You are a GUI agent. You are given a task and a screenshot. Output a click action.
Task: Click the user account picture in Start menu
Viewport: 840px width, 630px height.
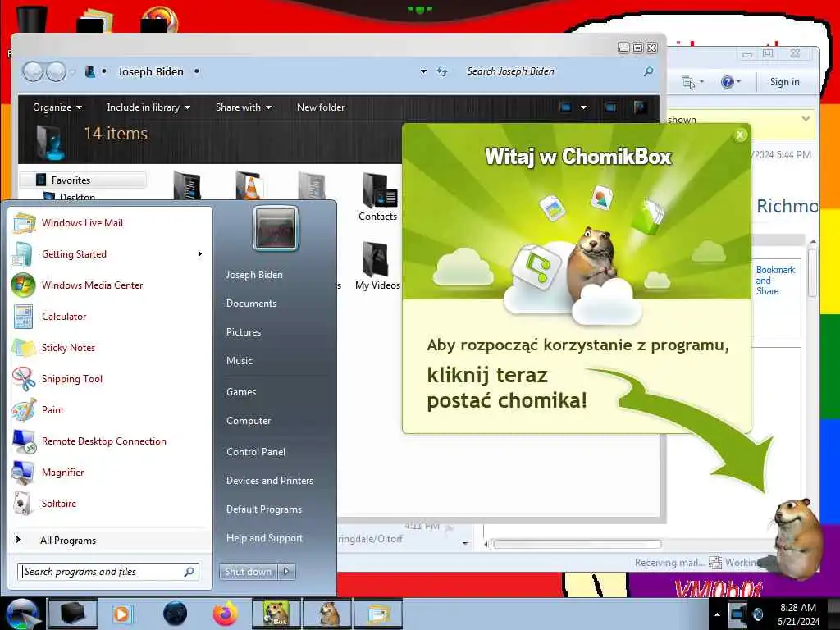coord(276,228)
